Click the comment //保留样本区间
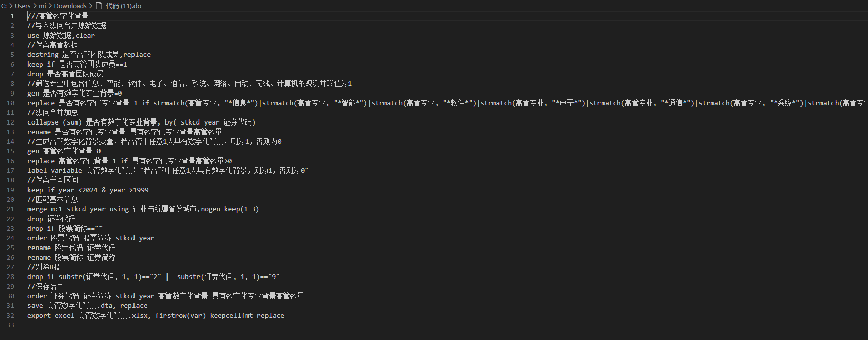 [x=52, y=180]
